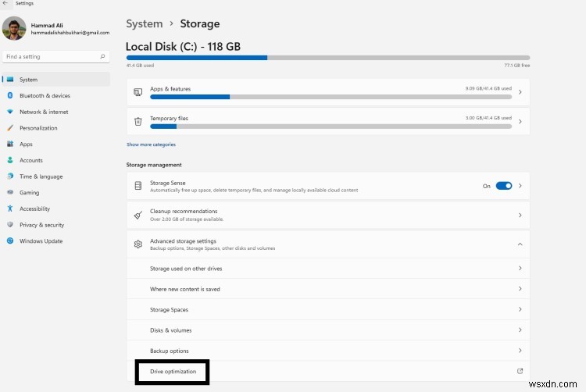Click the Temporary files usage bar
This screenshot has height=392, width=586.
[331, 127]
